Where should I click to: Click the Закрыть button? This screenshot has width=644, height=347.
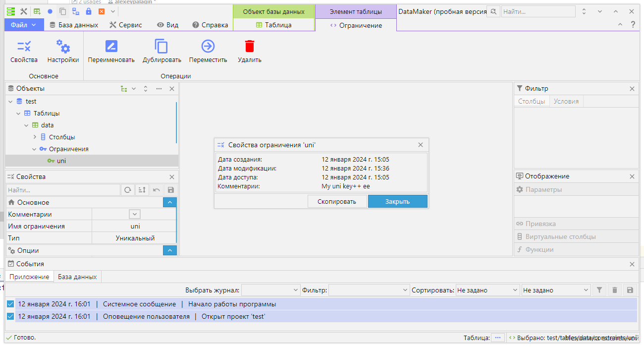pyautogui.click(x=397, y=201)
